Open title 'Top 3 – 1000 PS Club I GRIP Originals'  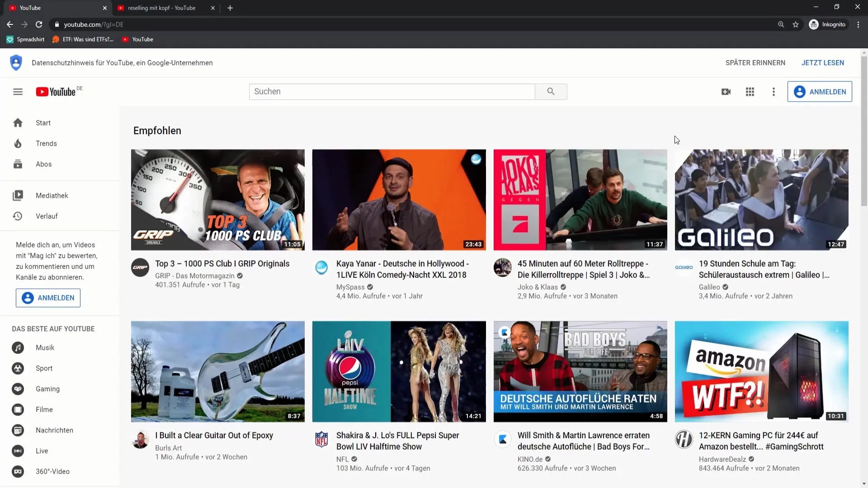point(222,263)
